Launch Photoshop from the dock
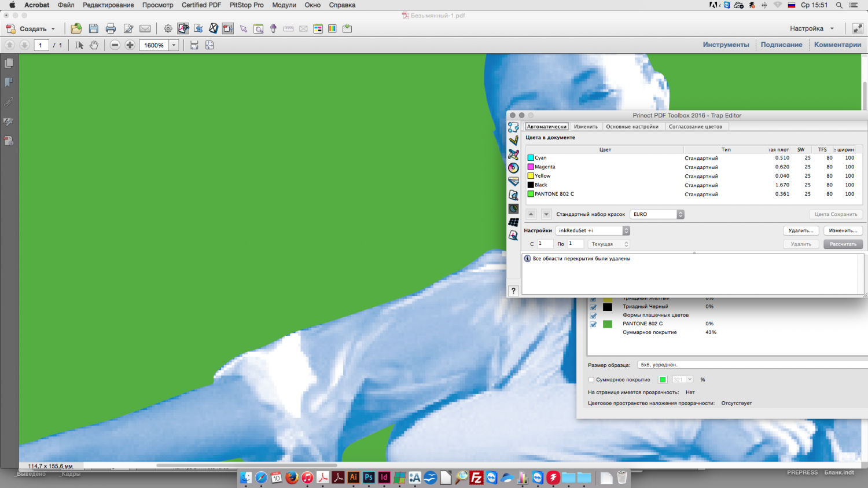Screen dimensions: 868x488 click(369, 478)
